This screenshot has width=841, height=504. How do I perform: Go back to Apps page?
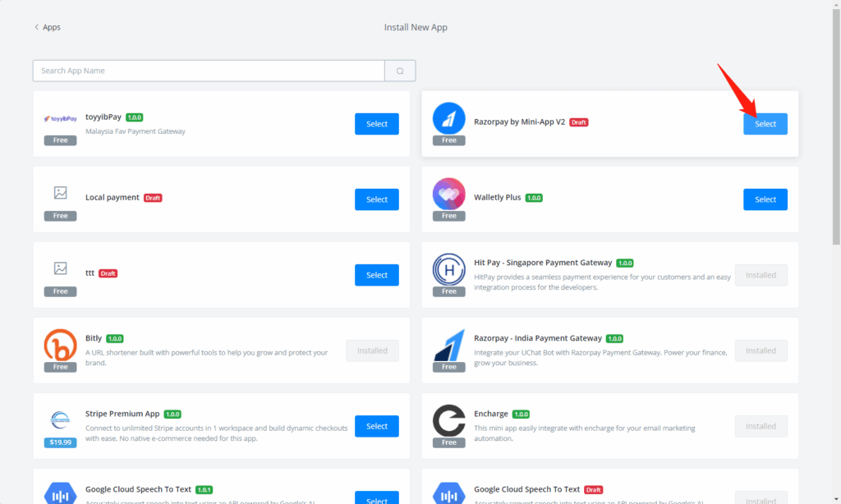[x=48, y=27]
